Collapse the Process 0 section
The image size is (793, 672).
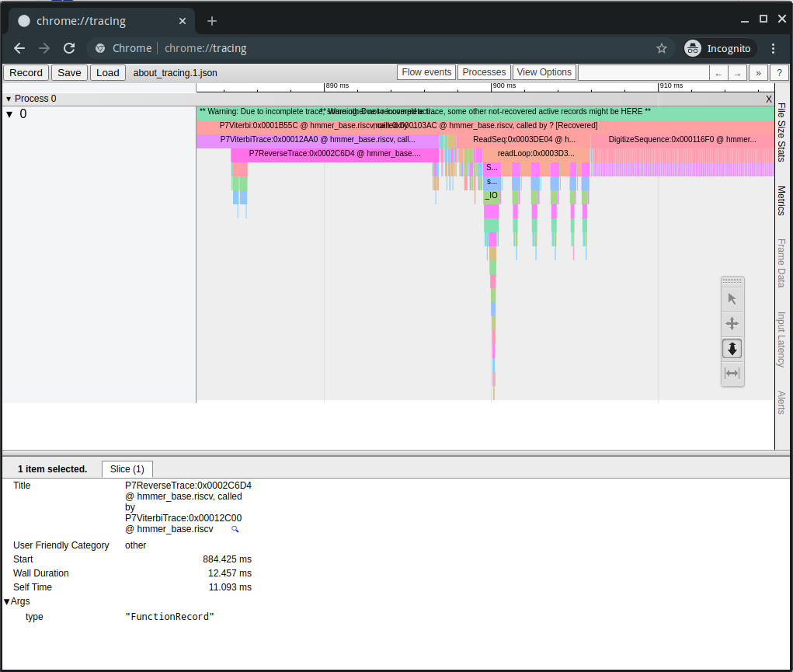9,99
